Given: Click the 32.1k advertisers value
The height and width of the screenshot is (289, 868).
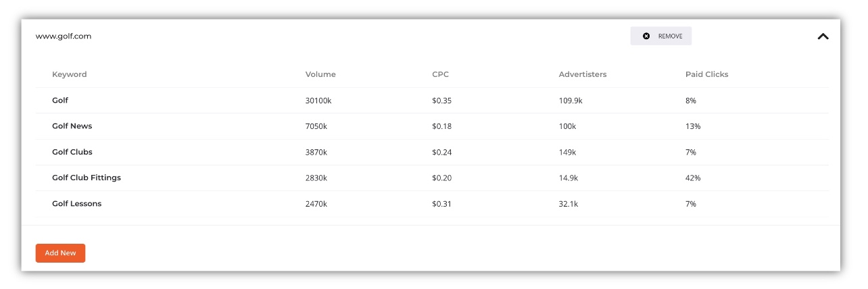Looking at the screenshot, I should tap(569, 203).
